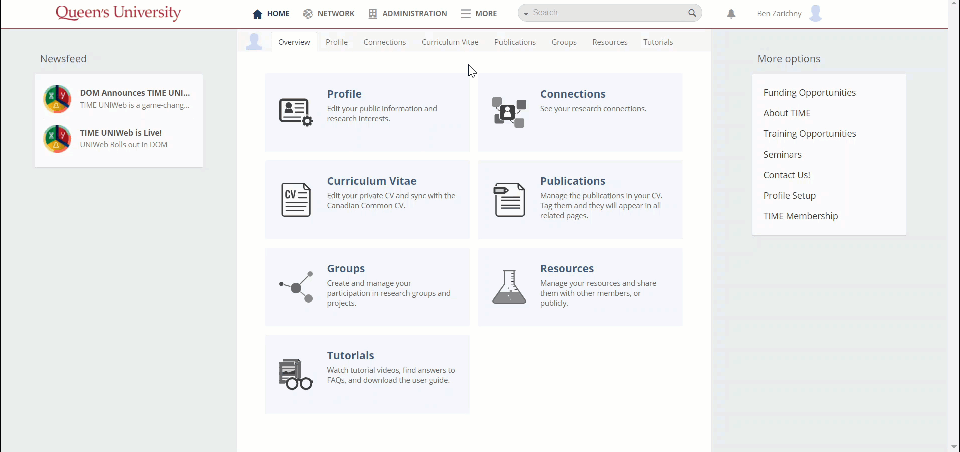Click the Profile ID card icon
The height and width of the screenshot is (452, 960).
(295, 112)
